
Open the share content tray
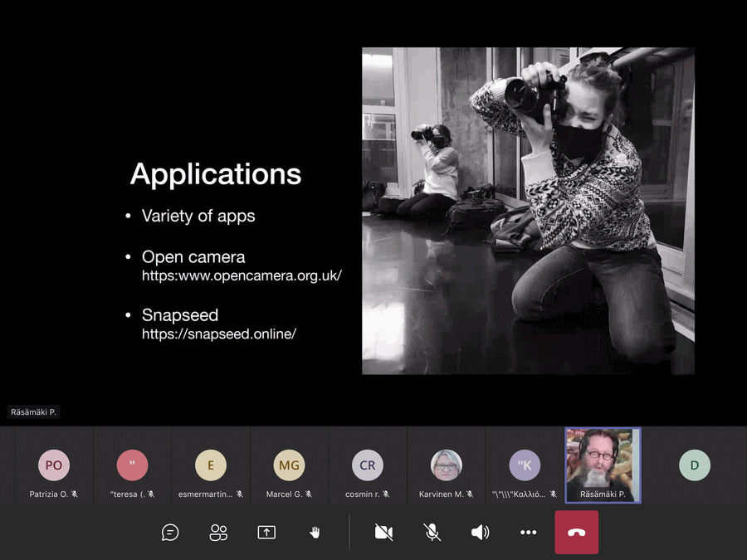[266, 533]
